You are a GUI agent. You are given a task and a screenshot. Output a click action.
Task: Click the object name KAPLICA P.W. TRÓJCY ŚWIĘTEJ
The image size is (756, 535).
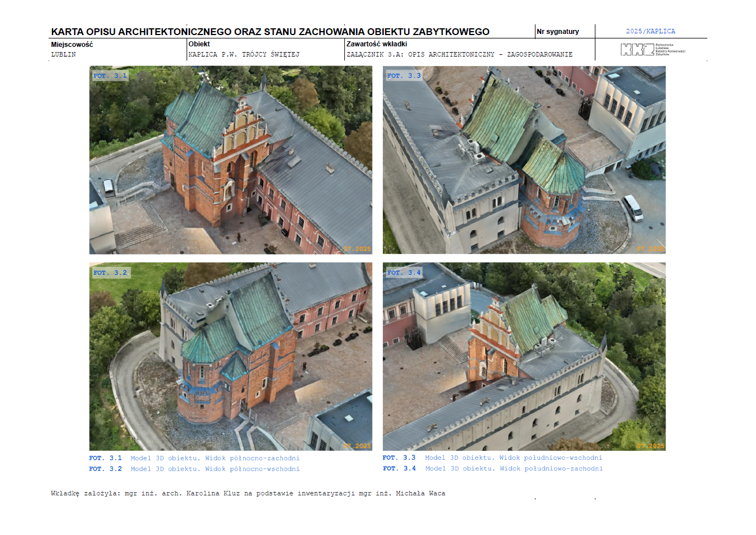click(x=244, y=55)
